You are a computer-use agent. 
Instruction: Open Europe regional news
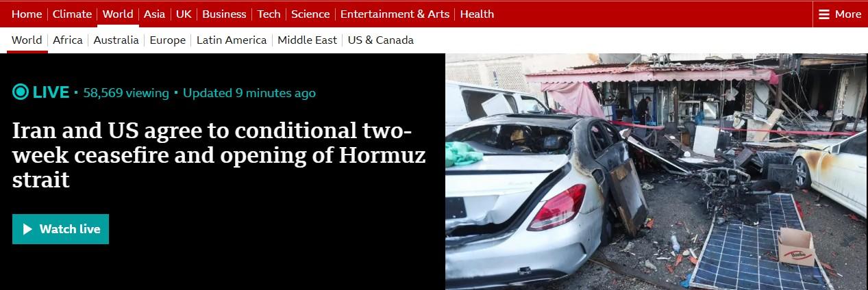click(x=168, y=40)
